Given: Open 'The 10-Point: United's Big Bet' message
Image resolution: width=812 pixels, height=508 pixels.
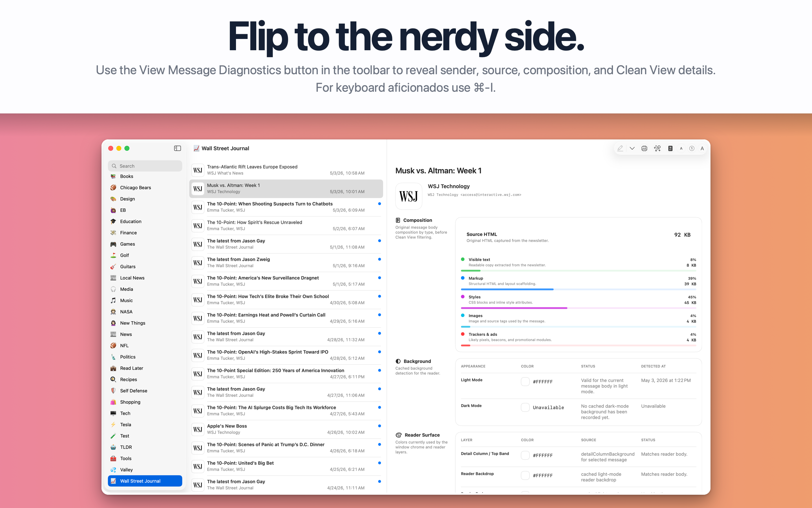Looking at the screenshot, I should [x=286, y=466].
